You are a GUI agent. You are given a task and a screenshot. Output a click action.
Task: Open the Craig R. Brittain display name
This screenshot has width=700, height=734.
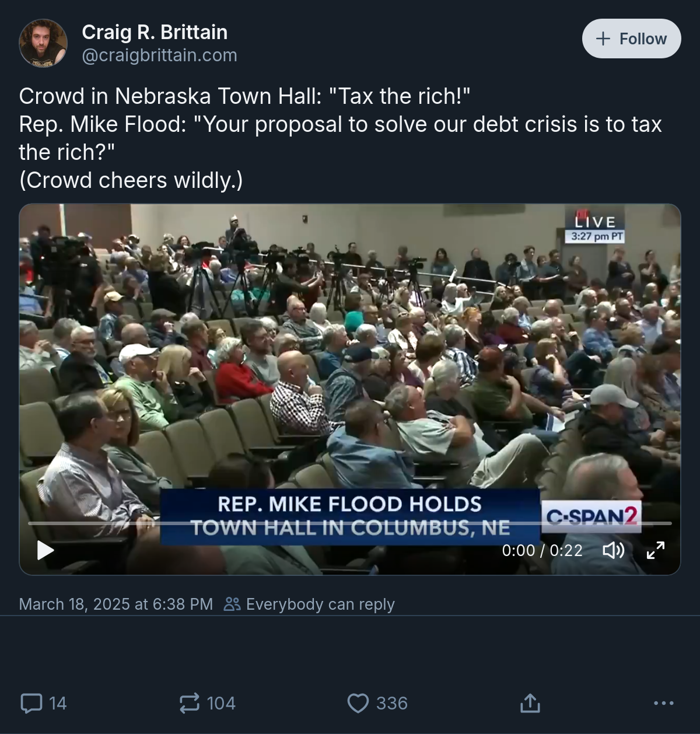(x=155, y=32)
